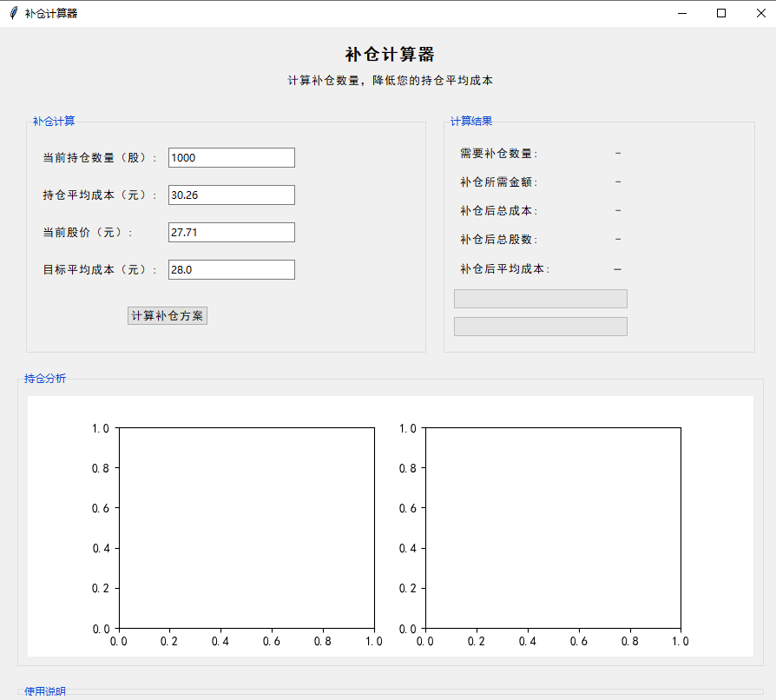The height and width of the screenshot is (700, 776).
Task: Click inside the left empty chart area
Action: [246, 528]
